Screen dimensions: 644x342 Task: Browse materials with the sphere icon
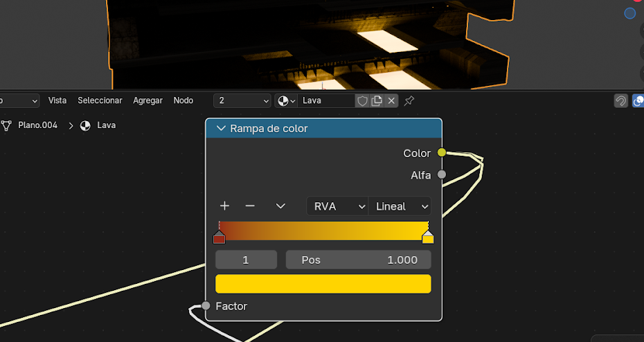286,100
